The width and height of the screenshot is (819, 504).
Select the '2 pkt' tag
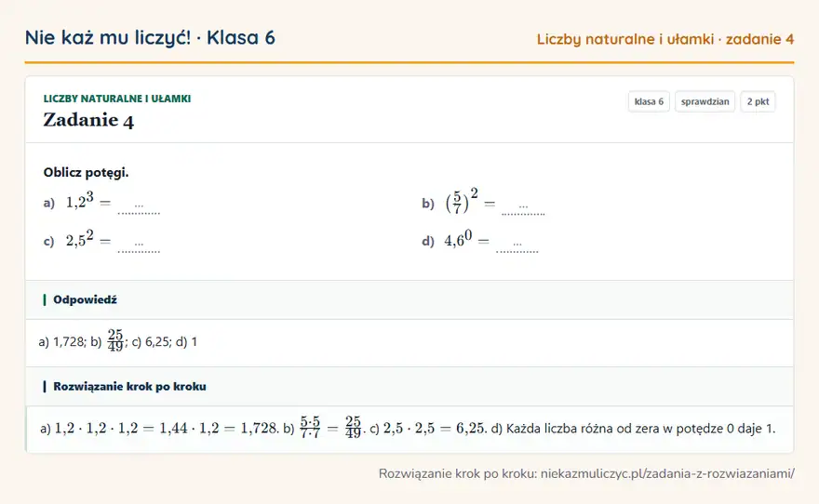pyautogui.click(x=758, y=101)
